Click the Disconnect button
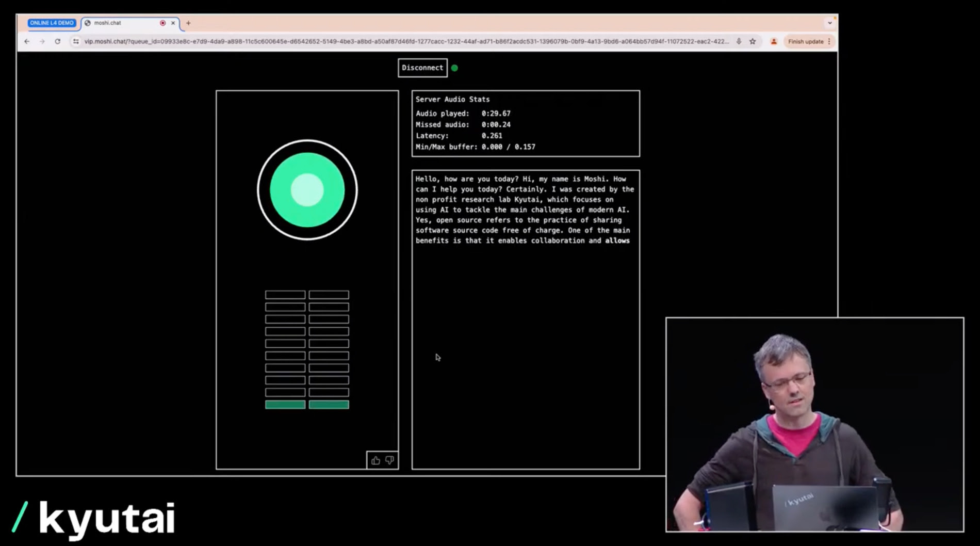Screen dimensions: 980x546 [x=422, y=68]
